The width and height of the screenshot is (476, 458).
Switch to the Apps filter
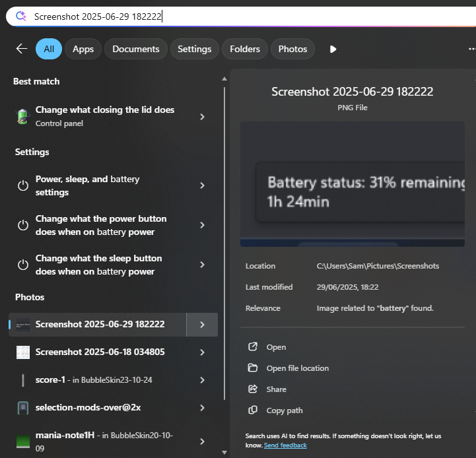(x=83, y=49)
